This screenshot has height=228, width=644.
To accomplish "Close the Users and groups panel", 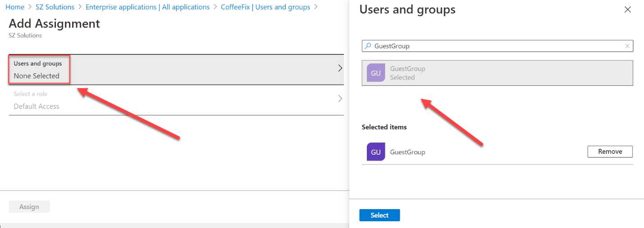I will click(627, 9).
